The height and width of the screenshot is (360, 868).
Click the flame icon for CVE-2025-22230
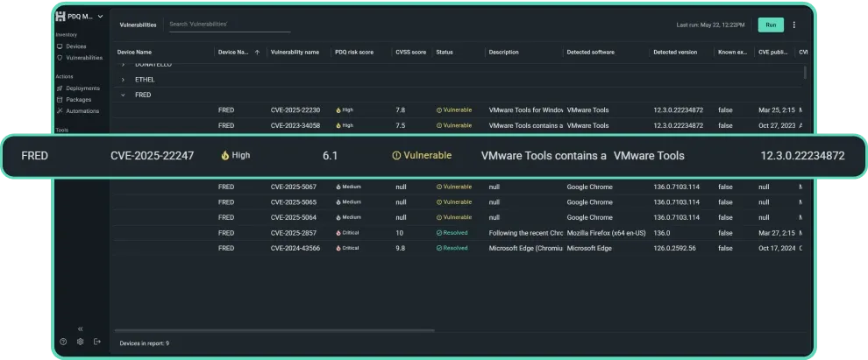[x=338, y=110]
